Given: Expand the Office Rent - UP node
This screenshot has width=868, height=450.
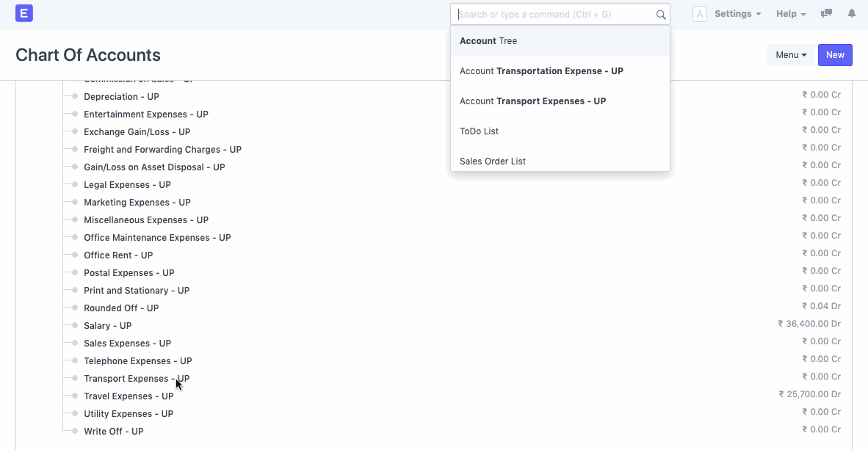Looking at the screenshot, I should (x=74, y=255).
